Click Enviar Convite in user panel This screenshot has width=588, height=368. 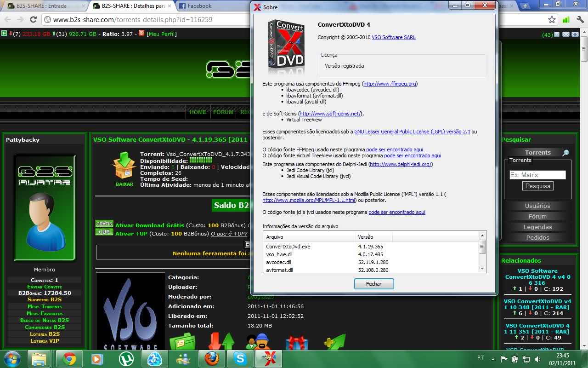coord(45,287)
